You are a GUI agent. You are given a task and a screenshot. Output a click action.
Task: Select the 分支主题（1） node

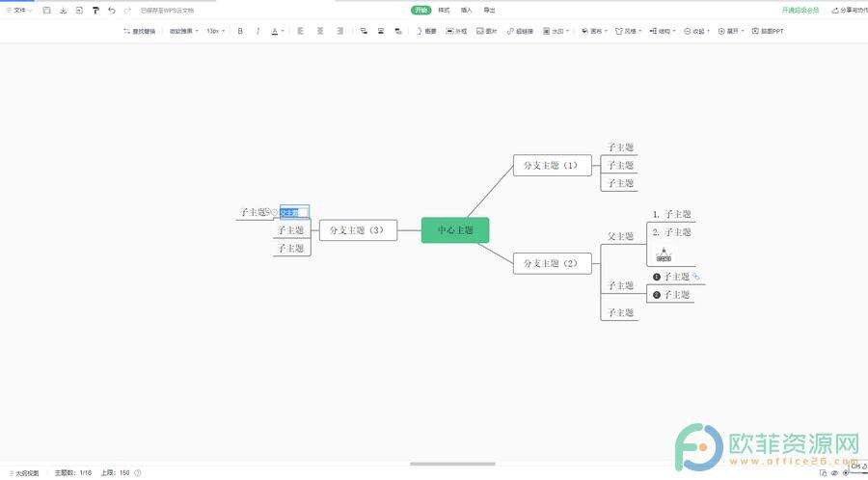click(x=553, y=166)
